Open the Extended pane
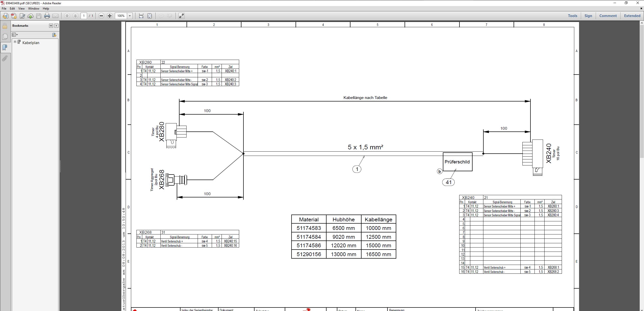Screen dimensions: 644x311 tap(632, 16)
